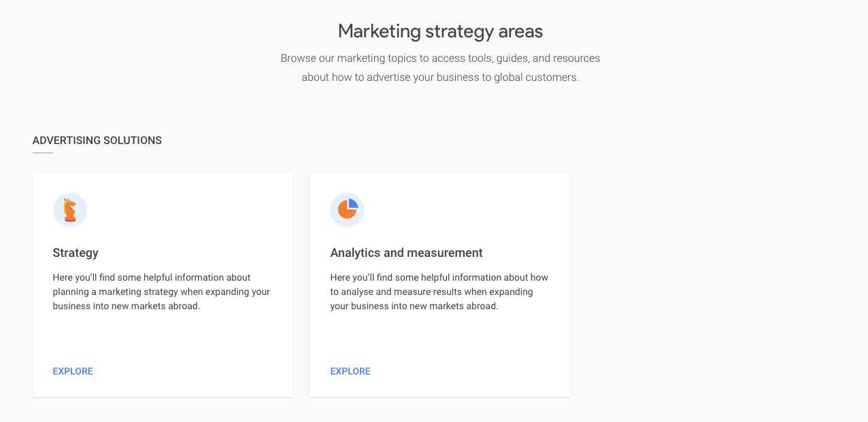This screenshot has height=422, width=868.
Task: Click the chess knight Strategy icon
Action: pyautogui.click(x=70, y=210)
